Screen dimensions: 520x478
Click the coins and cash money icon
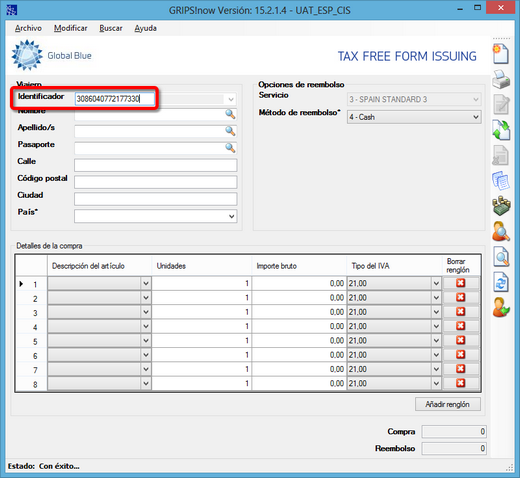coord(501,206)
